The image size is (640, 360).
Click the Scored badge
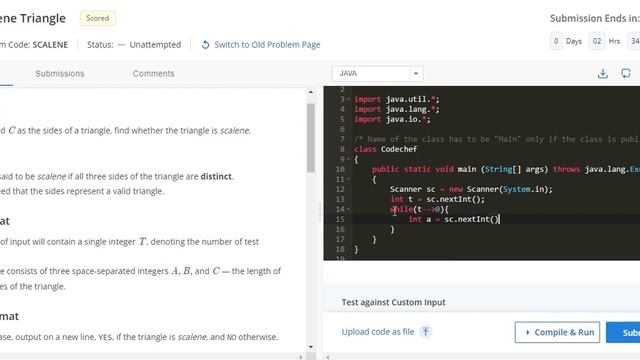click(x=98, y=18)
